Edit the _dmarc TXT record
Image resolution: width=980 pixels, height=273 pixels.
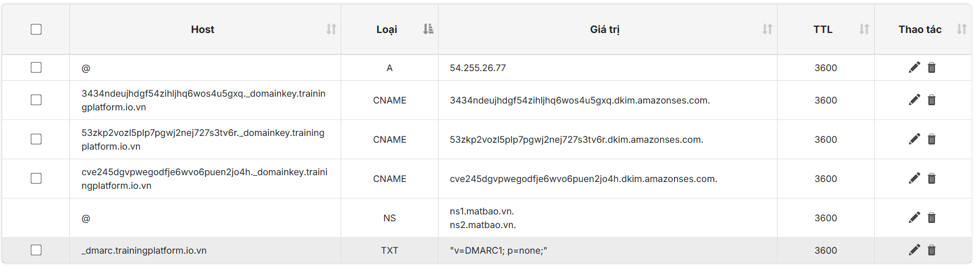click(x=914, y=250)
